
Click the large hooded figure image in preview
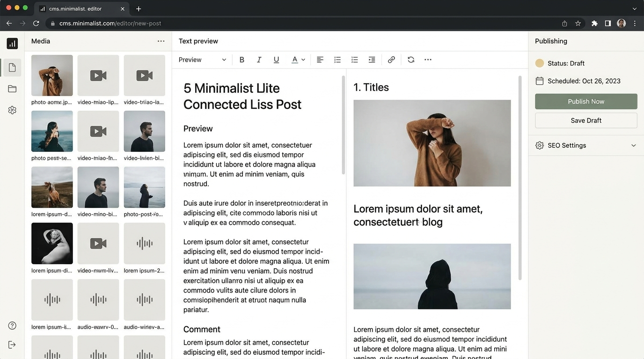(432, 276)
